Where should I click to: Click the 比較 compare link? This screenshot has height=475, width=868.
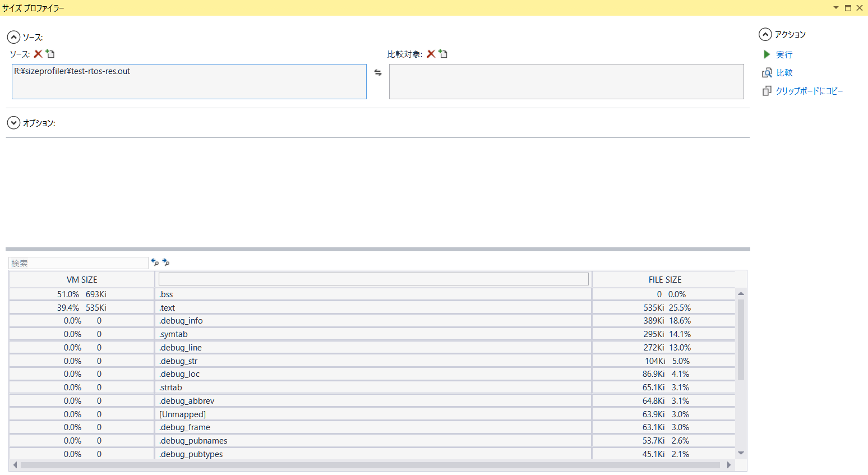pyautogui.click(x=784, y=73)
